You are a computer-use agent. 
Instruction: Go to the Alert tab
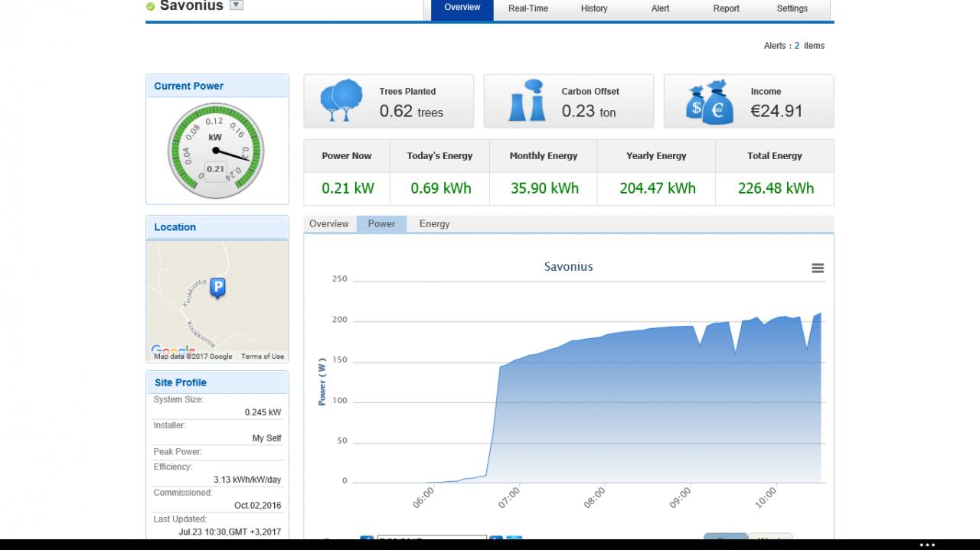tap(660, 8)
